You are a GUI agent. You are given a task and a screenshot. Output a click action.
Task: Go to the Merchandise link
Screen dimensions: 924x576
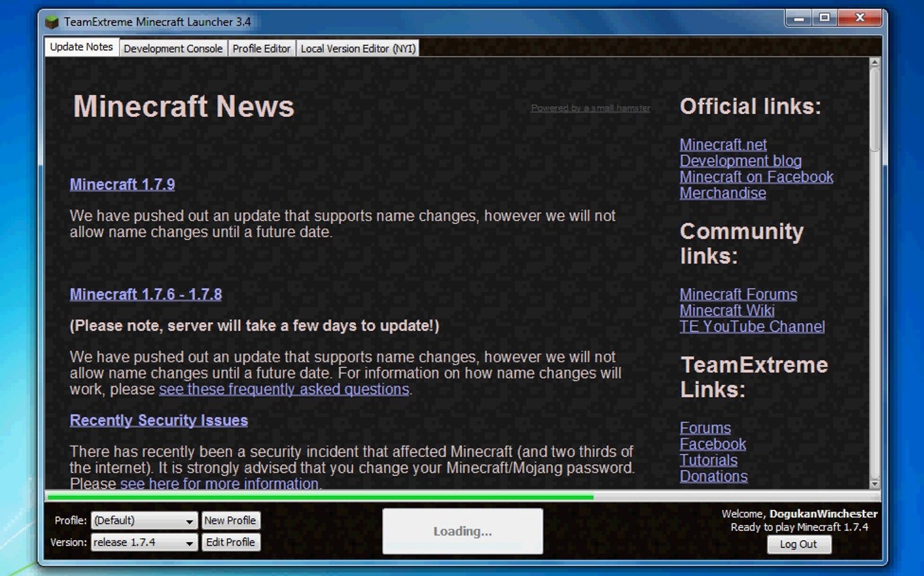[x=722, y=193]
